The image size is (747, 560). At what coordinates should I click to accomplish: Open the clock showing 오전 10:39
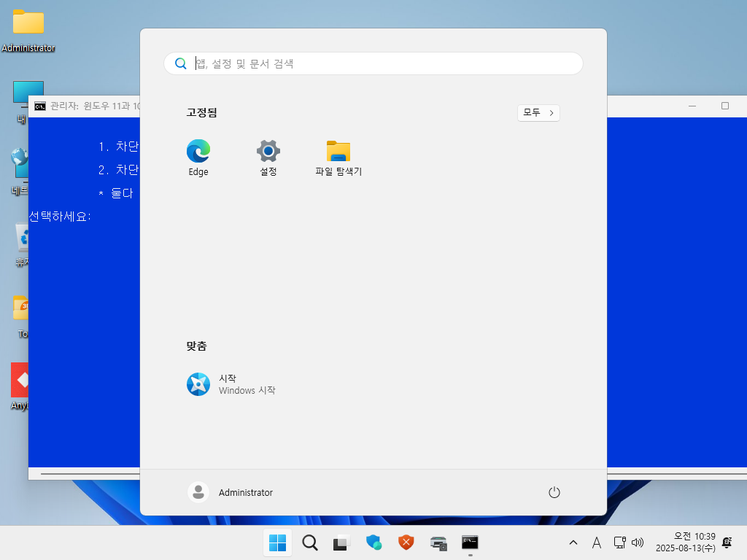coord(686,542)
